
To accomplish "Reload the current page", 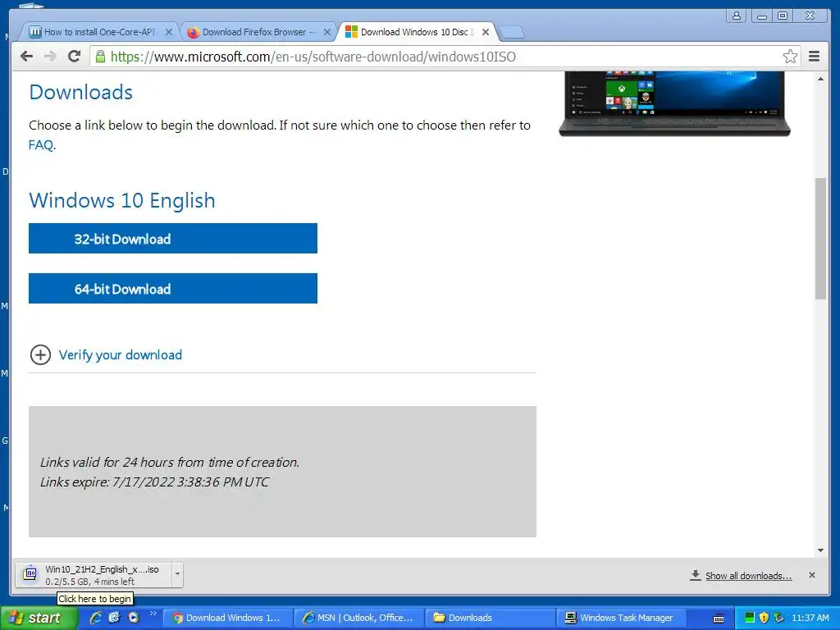I will (x=75, y=57).
